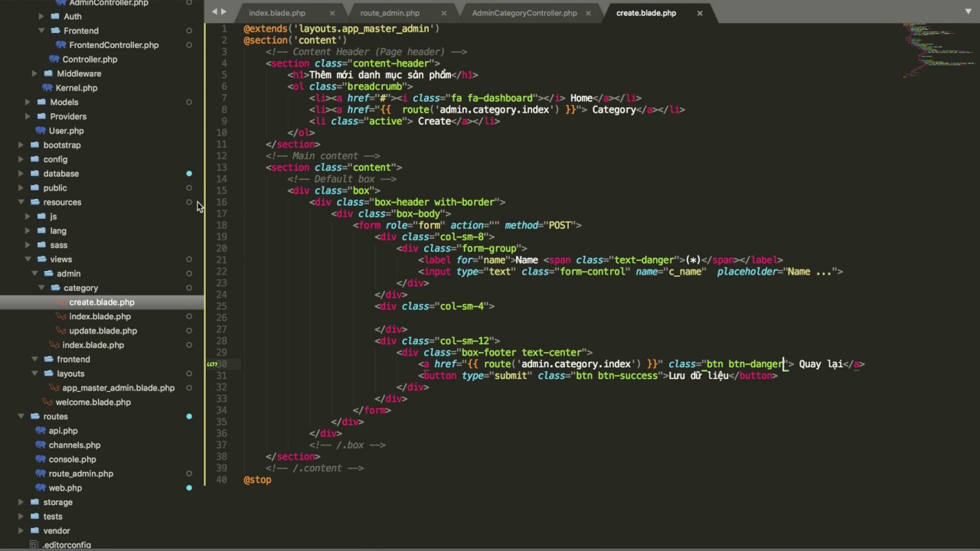Click the category folder icon
This screenshot has height=551, width=980.
tap(56, 288)
